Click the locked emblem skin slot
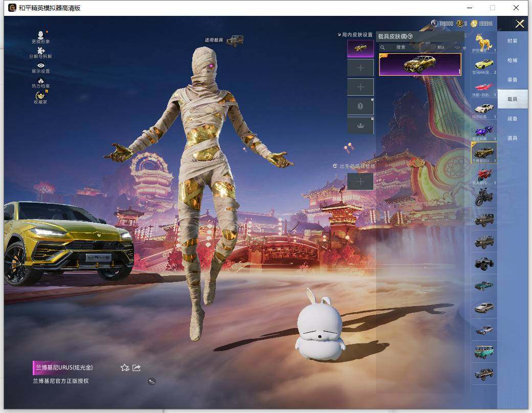 click(x=360, y=106)
